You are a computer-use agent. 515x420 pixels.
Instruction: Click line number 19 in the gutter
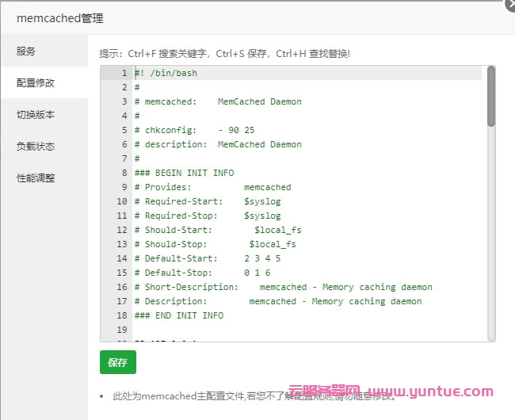point(121,330)
